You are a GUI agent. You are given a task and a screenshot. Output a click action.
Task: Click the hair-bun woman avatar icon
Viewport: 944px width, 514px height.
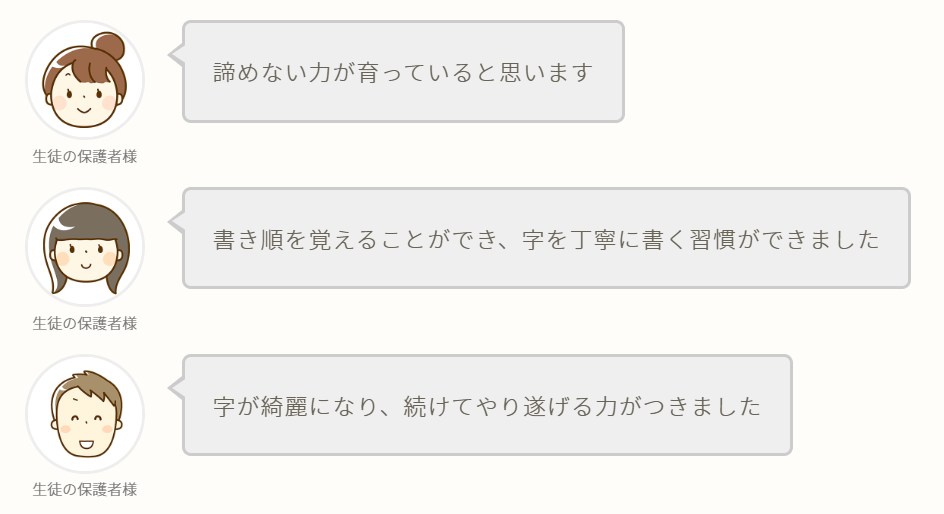tap(85, 80)
